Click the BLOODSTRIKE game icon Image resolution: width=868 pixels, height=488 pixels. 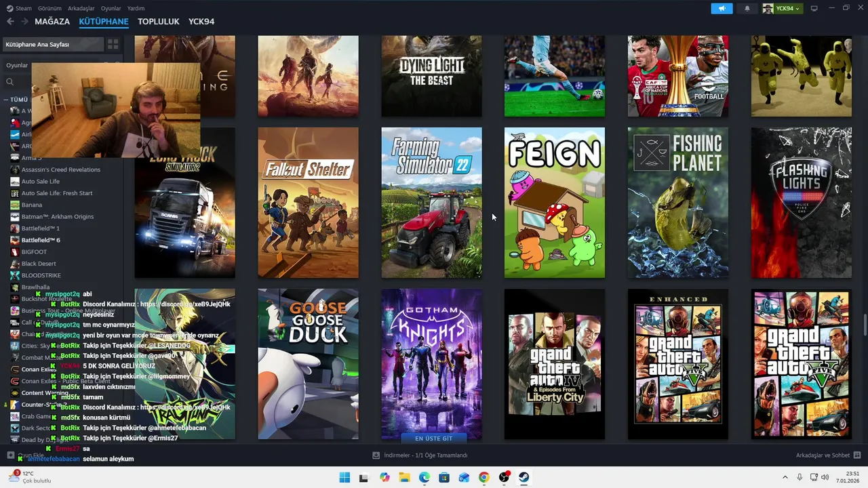(x=15, y=275)
